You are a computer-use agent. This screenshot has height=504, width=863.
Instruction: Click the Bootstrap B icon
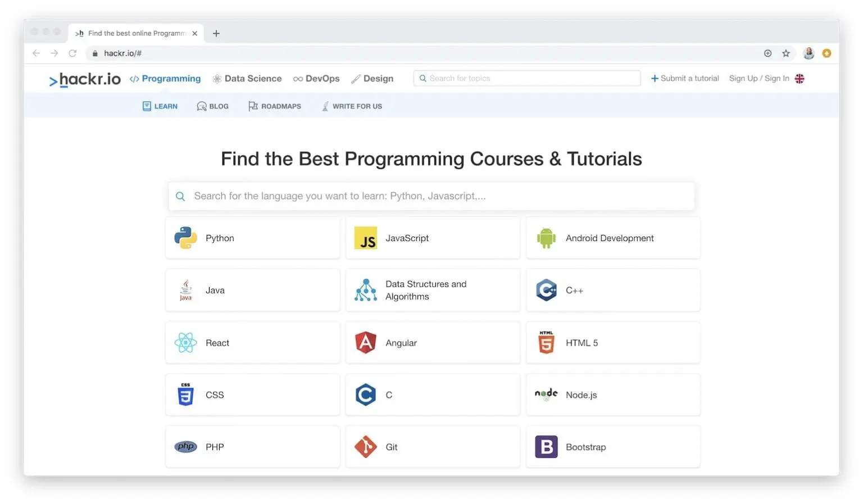click(546, 447)
